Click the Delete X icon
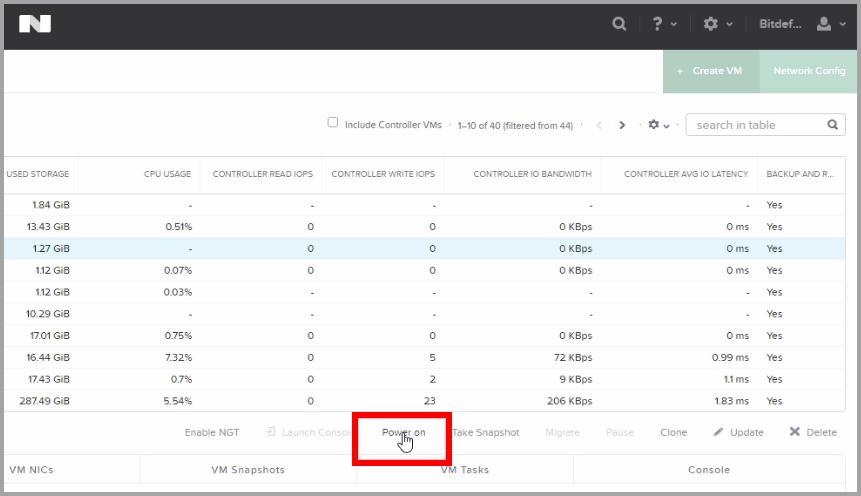Viewport: 861px width, 496px height. click(795, 433)
